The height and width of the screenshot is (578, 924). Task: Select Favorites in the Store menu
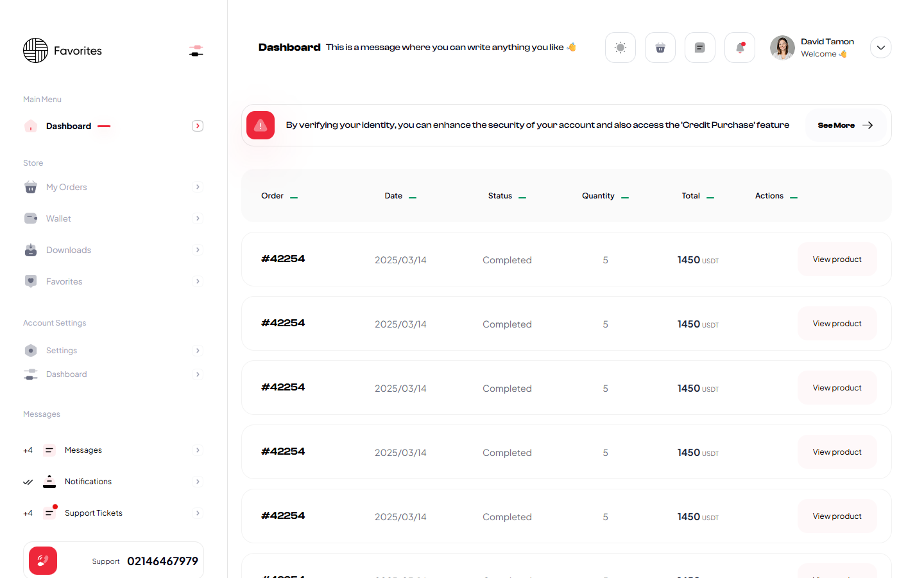click(x=64, y=281)
